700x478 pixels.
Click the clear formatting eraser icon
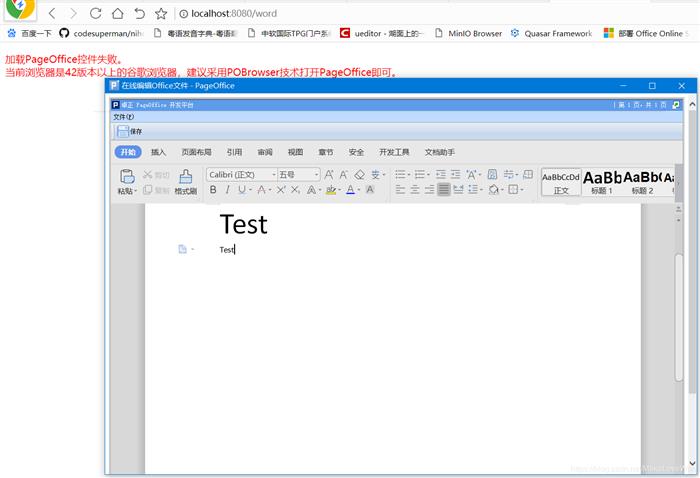pyautogui.click(x=360, y=175)
